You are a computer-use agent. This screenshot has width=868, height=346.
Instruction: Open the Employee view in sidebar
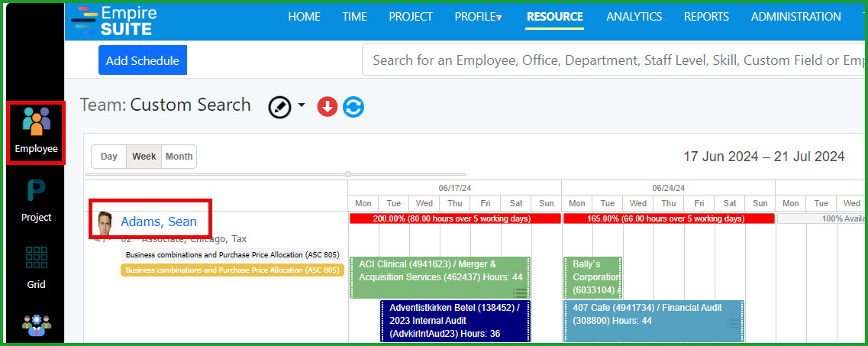[x=36, y=131]
